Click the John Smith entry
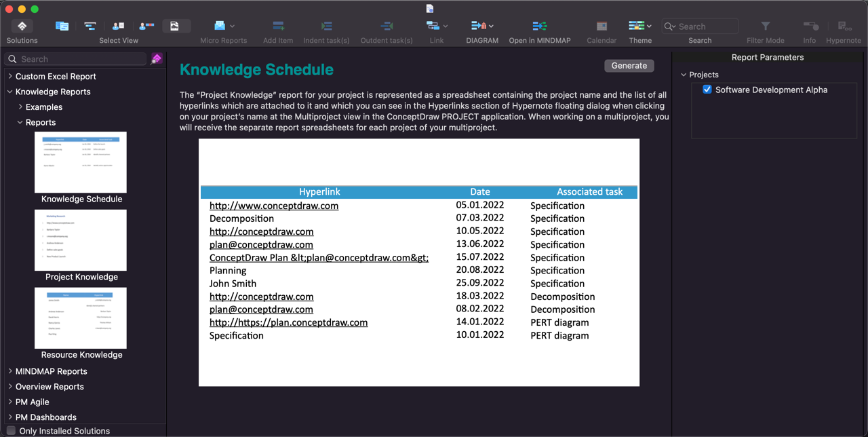 click(233, 283)
